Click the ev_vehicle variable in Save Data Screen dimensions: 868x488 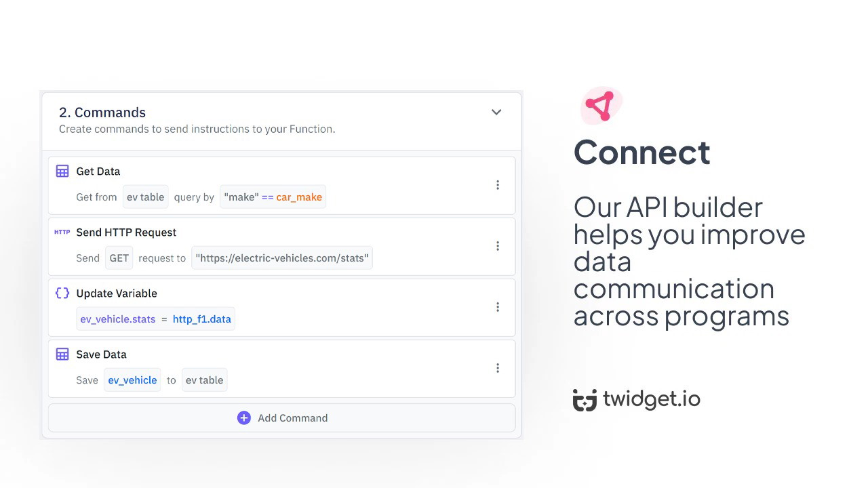[132, 380]
